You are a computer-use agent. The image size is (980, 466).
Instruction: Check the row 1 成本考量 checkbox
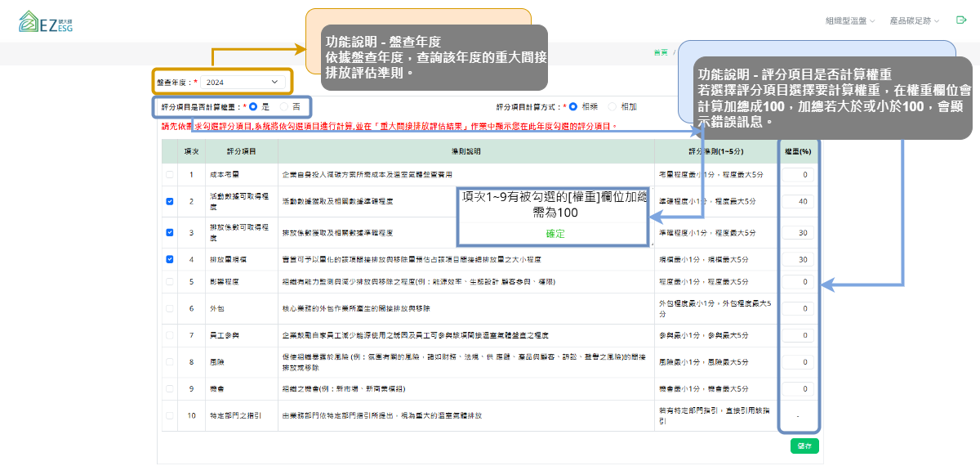(x=170, y=175)
